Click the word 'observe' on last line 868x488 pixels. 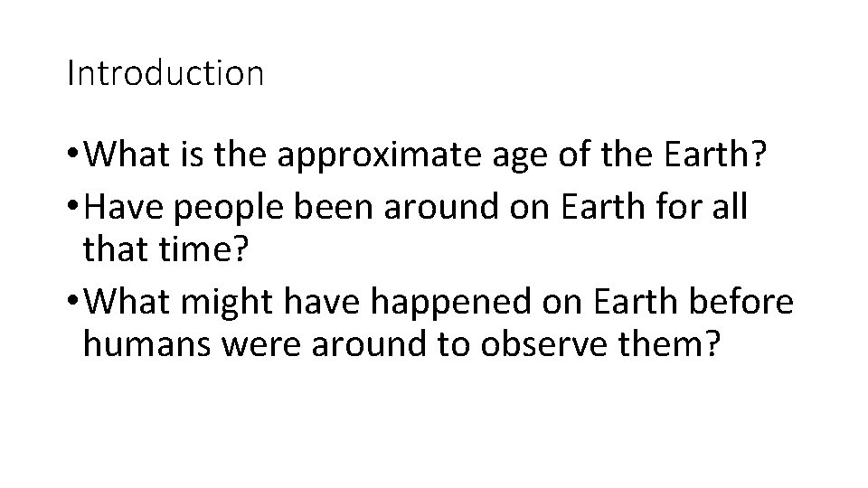543,343
